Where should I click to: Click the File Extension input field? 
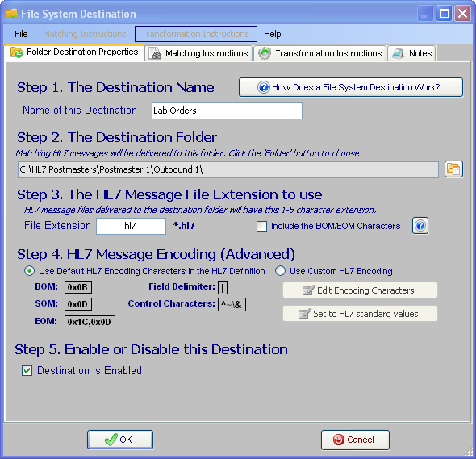pos(131,226)
